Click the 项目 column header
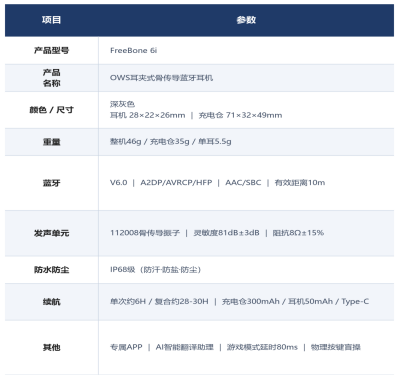 (52, 20)
